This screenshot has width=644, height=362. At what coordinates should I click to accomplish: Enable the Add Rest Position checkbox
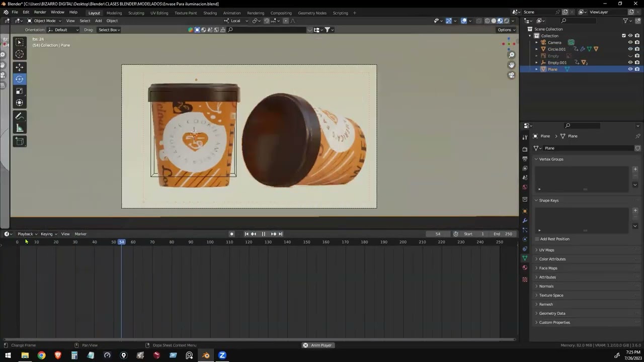(x=537, y=239)
